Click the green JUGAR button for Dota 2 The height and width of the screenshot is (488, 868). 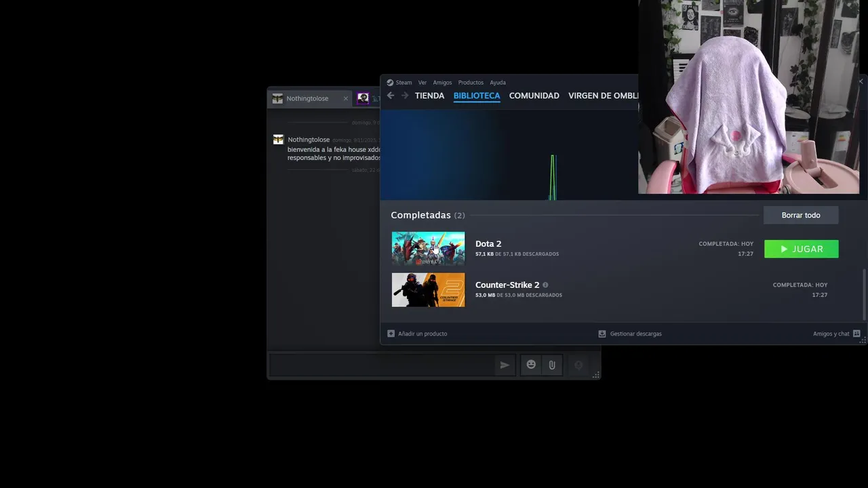pos(801,249)
